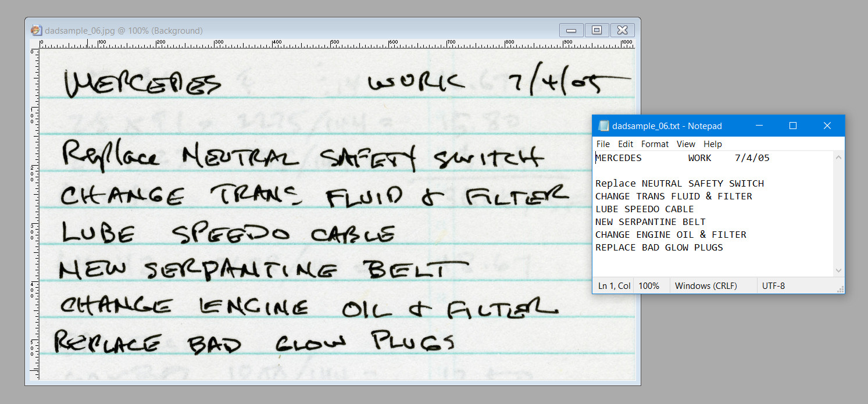Click 'CHANGE ENGINE OIL & FILTER' line in Notepad
The width and height of the screenshot is (868, 404).
pos(671,235)
